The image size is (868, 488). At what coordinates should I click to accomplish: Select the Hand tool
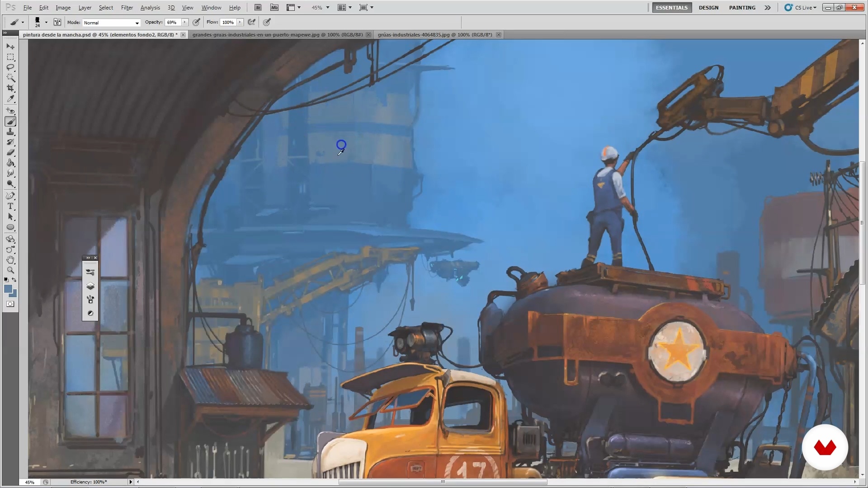click(x=10, y=260)
